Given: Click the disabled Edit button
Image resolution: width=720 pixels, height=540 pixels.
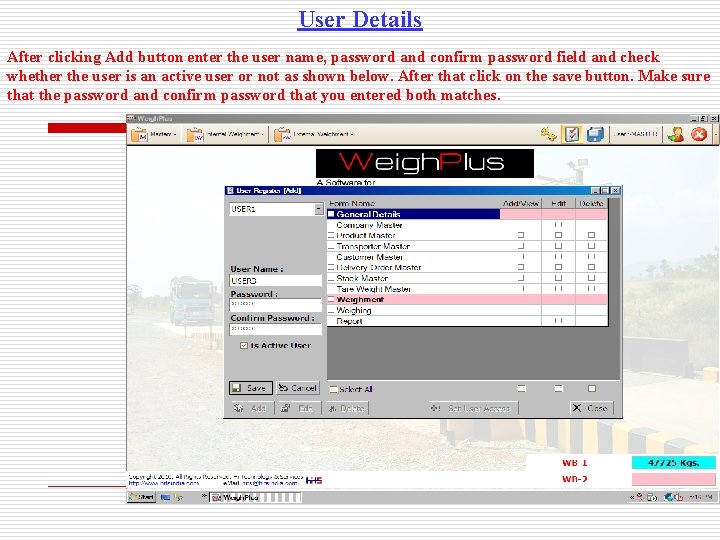Looking at the screenshot, I should point(298,408).
